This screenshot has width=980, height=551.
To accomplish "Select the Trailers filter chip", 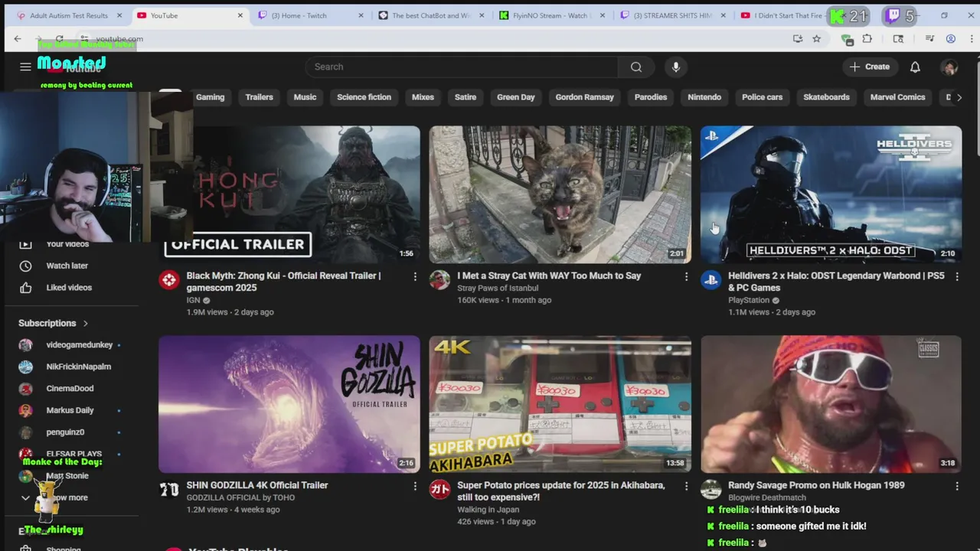I will (x=259, y=97).
